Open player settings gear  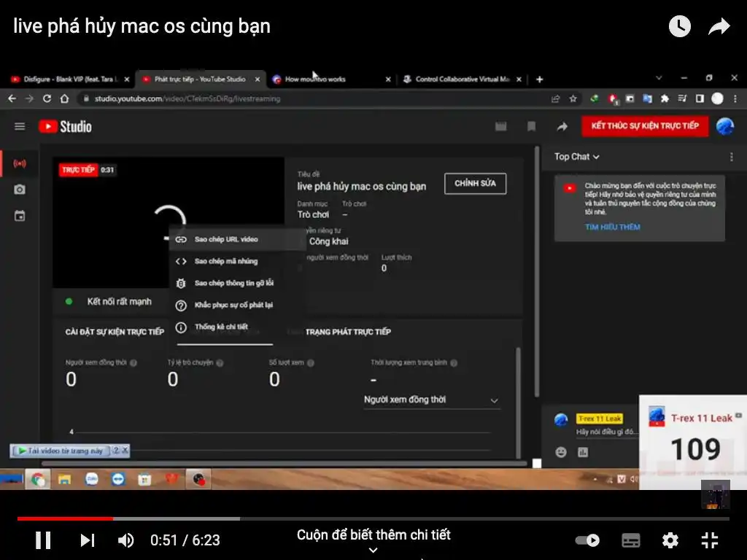pos(670,540)
